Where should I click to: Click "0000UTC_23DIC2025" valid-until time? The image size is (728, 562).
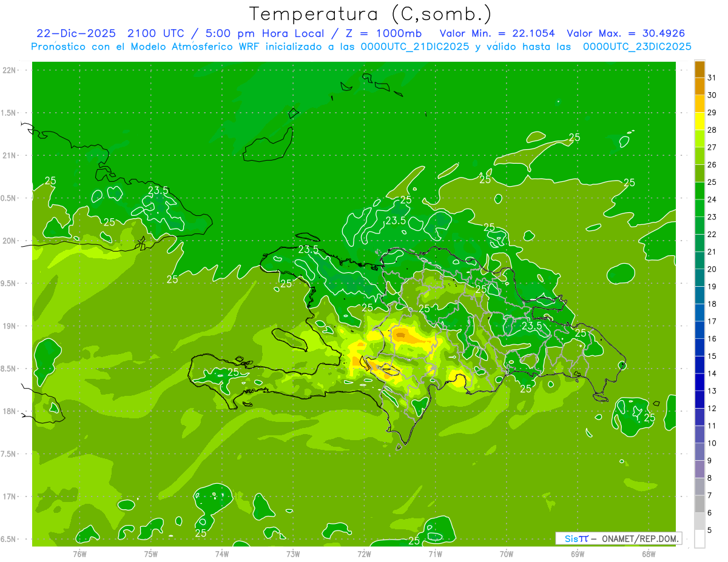[637, 47]
